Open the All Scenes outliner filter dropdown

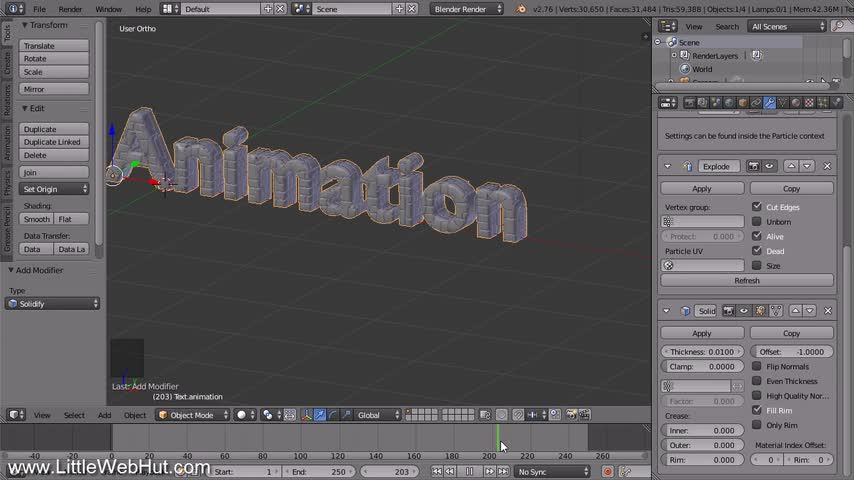(787, 26)
